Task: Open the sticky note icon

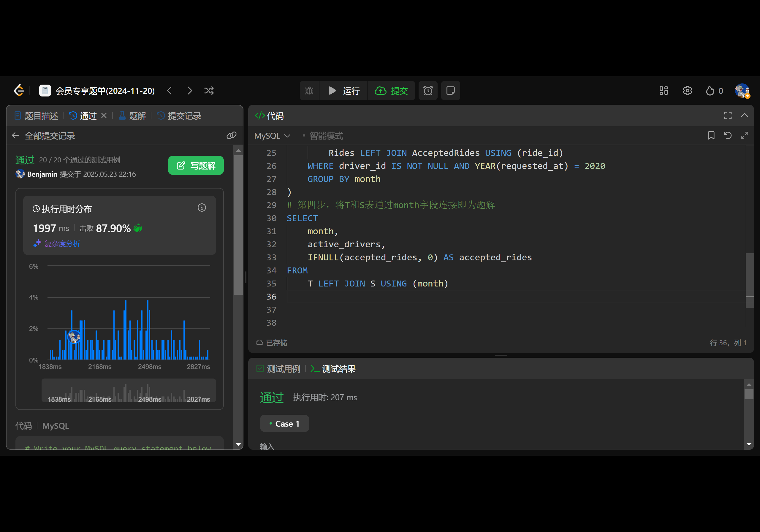Action: point(450,91)
